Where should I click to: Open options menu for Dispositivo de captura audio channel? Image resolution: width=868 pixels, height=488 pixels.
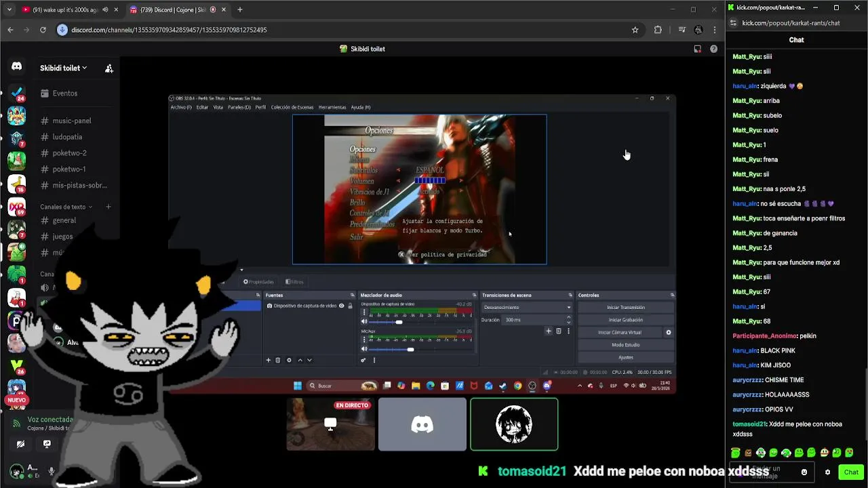pyautogui.click(x=364, y=312)
